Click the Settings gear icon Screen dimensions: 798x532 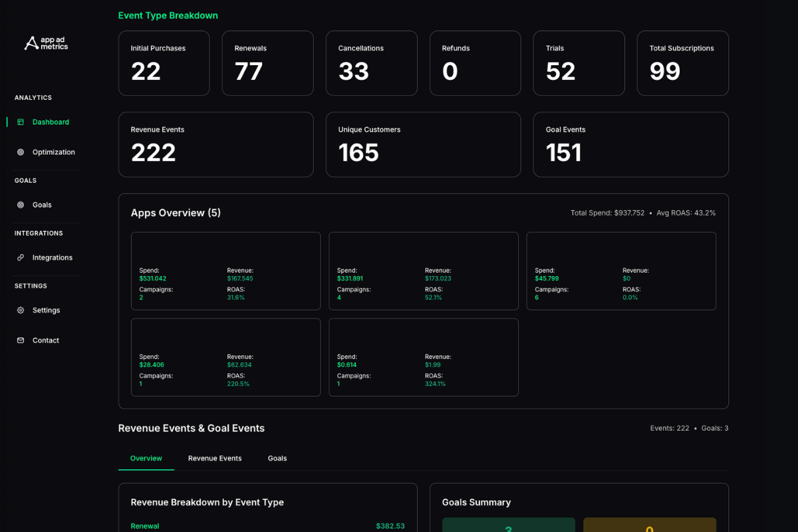21,311
